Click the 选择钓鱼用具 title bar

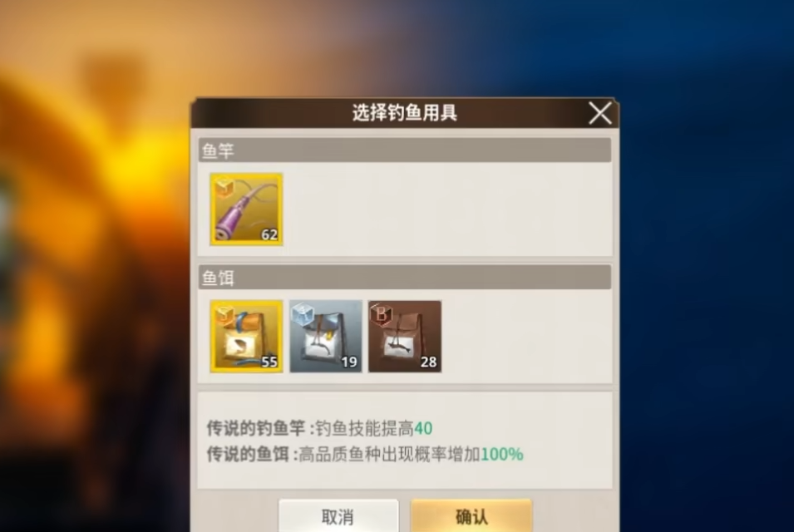pos(405,113)
